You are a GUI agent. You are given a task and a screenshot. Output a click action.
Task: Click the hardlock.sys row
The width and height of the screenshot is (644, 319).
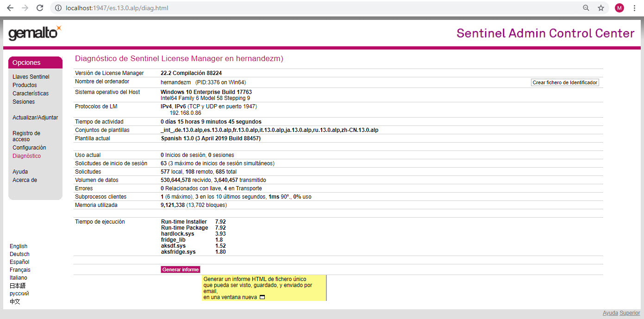tap(193, 234)
